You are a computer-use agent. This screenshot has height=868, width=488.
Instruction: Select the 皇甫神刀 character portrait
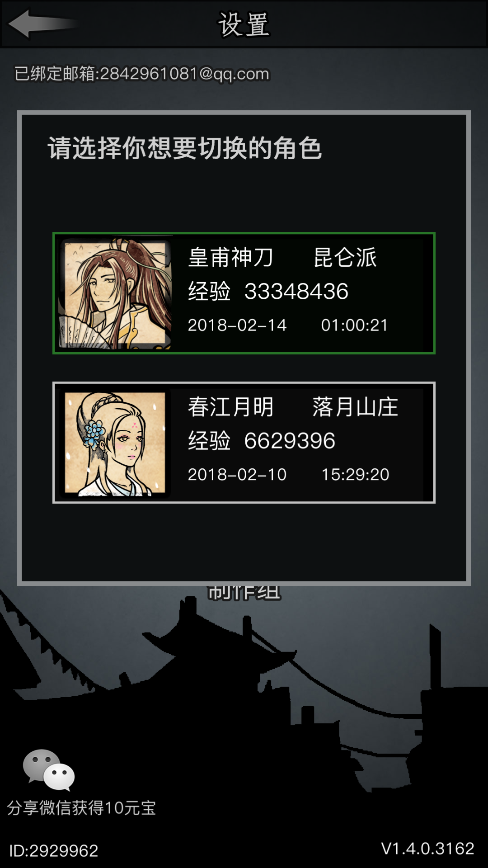tap(116, 293)
